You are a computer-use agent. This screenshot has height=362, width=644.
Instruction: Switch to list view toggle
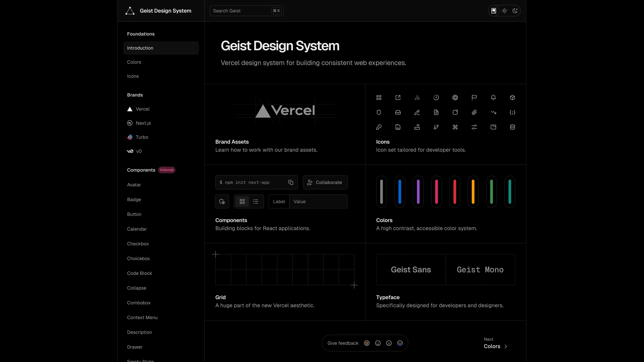255,201
